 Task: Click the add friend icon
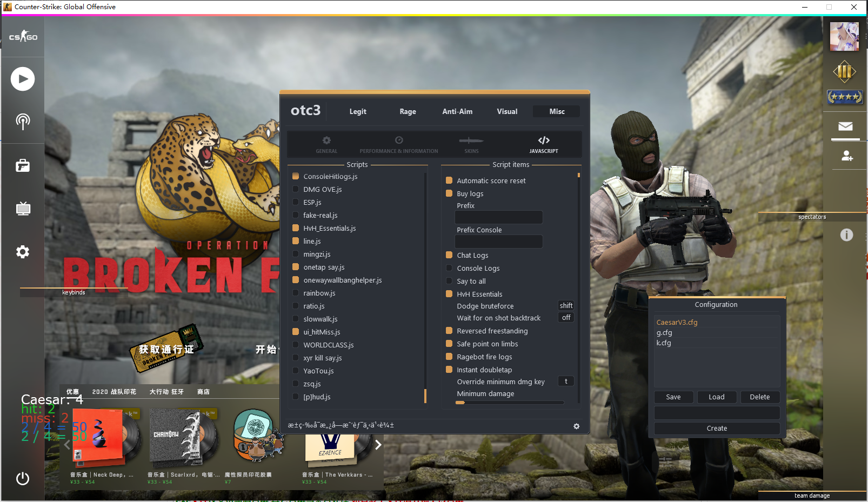pyautogui.click(x=846, y=156)
